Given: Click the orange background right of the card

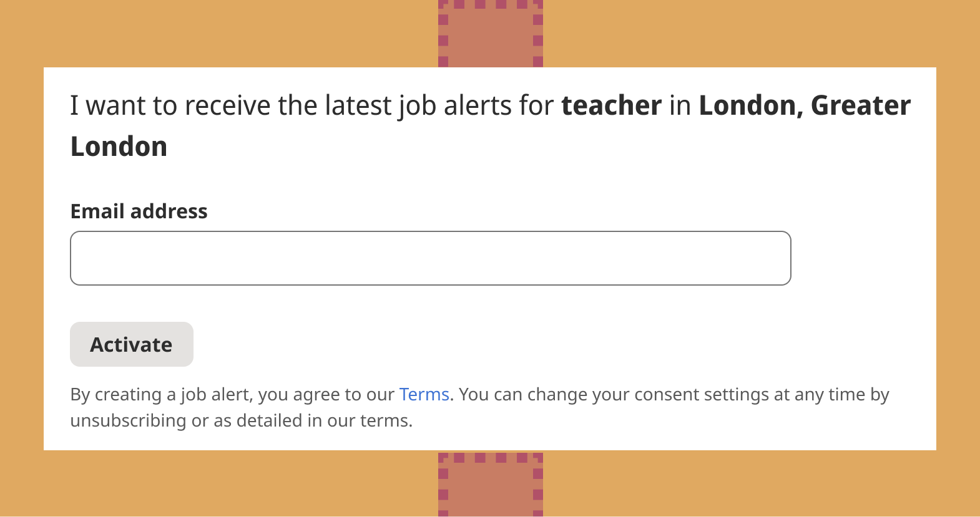Looking at the screenshot, I should [x=958, y=258].
